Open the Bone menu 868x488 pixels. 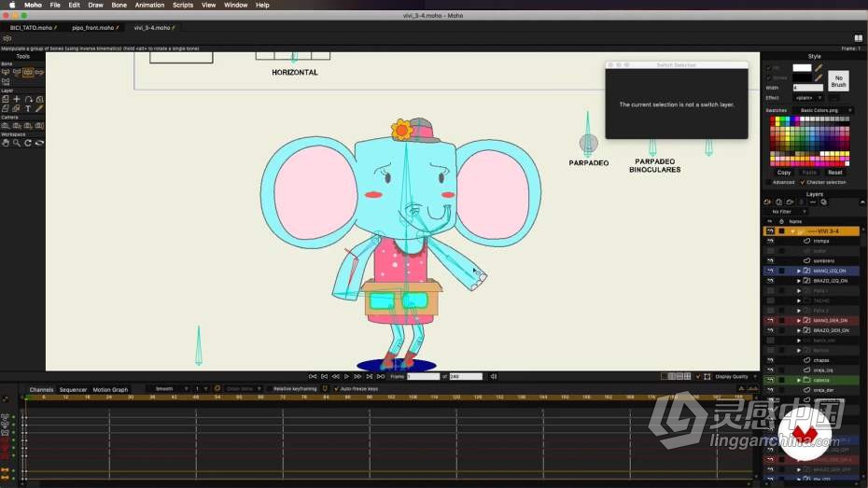pyautogui.click(x=119, y=5)
